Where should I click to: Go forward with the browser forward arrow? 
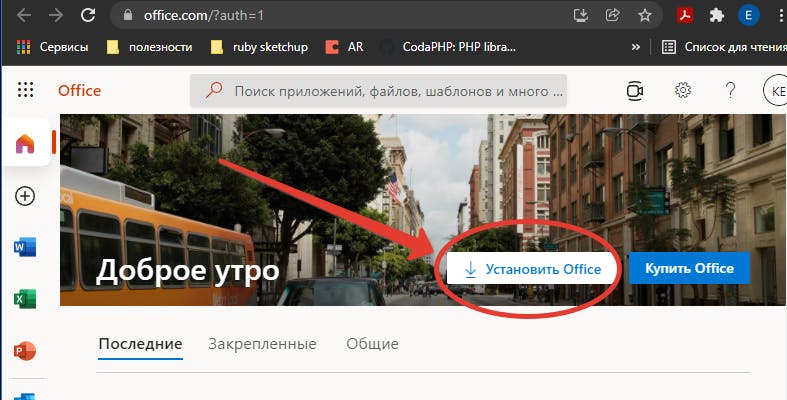[x=56, y=16]
